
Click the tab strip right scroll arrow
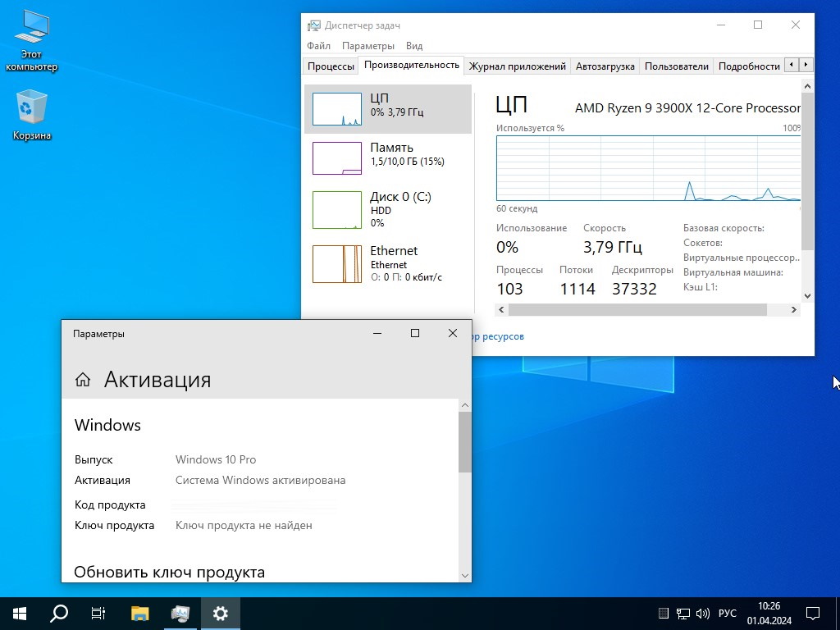[x=806, y=66]
